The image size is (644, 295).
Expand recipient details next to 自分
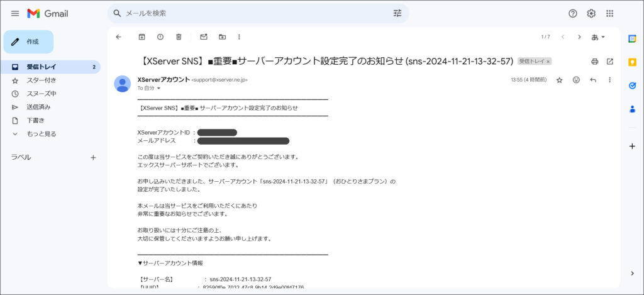click(x=159, y=88)
